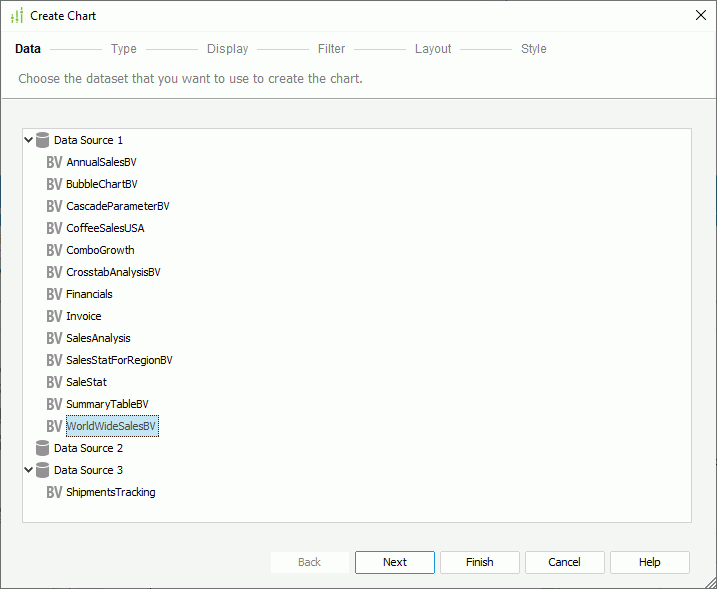Cancel the Create Chart dialog

tap(565, 562)
